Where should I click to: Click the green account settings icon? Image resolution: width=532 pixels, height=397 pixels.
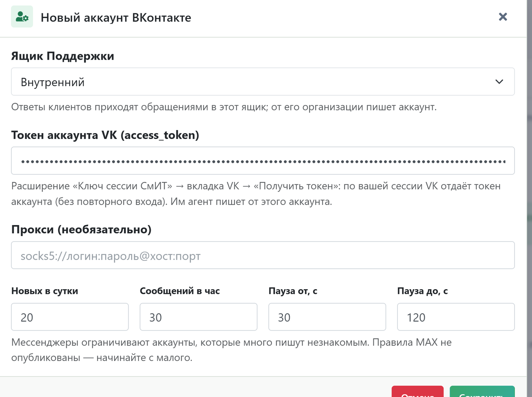tap(22, 17)
